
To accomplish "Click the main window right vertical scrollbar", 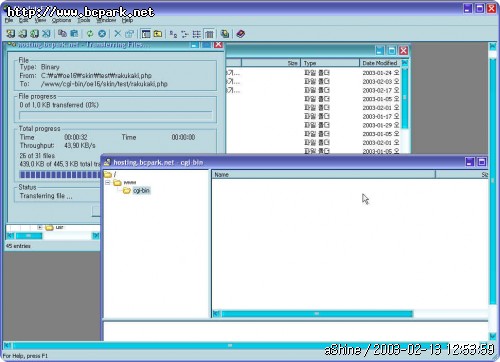I will pyautogui.click(x=493, y=180).
